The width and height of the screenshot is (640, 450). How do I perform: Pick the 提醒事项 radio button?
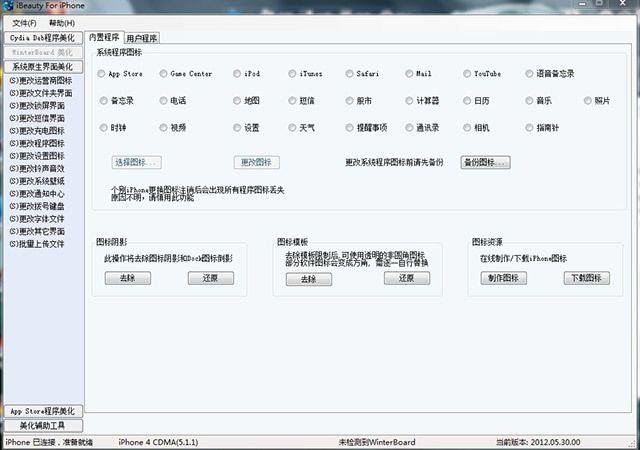point(349,128)
